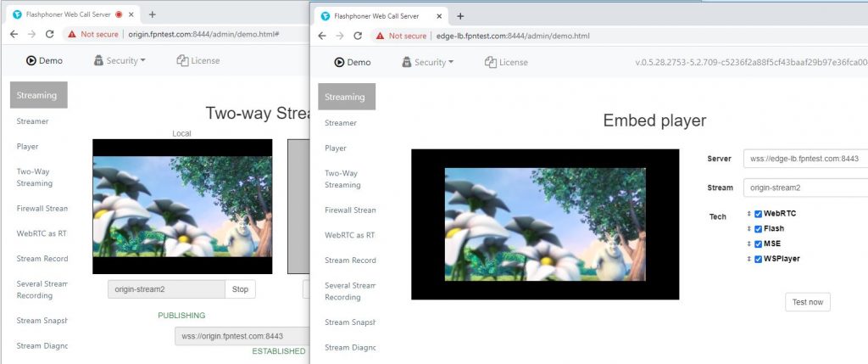Click reorder handle beside WebRTC

[748, 214]
